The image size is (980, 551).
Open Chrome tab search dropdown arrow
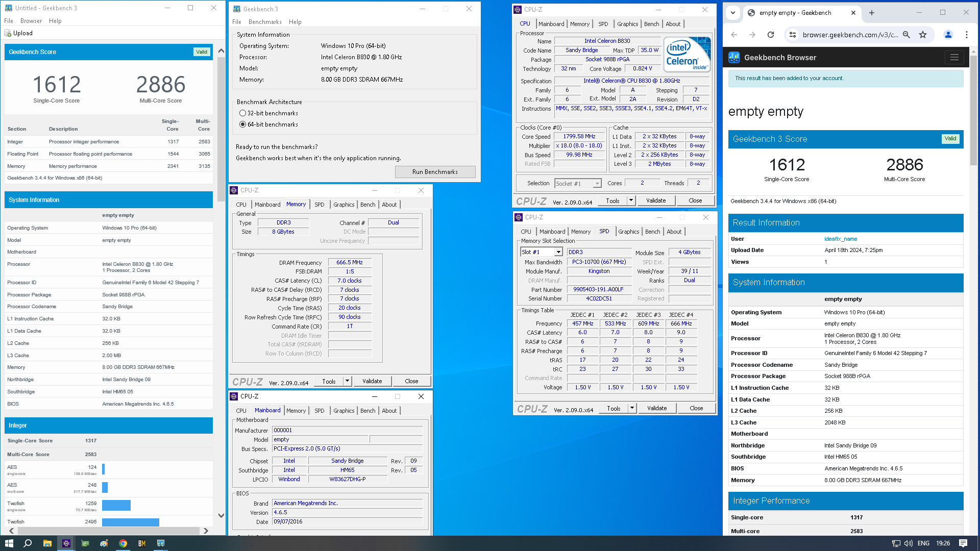pyautogui.click(x=733, y=13)
